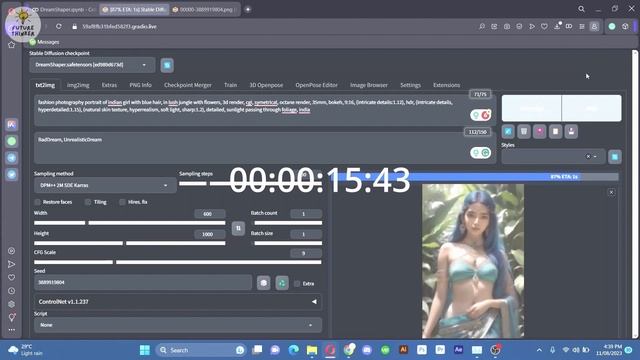The height and width of the screenshot is (360, 640).
Task: Apply selected styles with the clipboard icon
Action: click(x=556, y=131)
